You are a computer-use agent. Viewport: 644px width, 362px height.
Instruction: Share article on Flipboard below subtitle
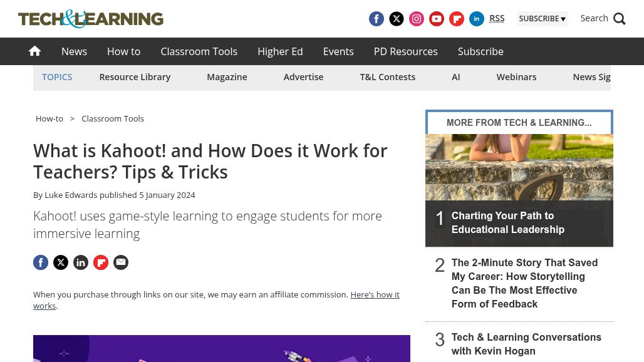pos(101,262)
